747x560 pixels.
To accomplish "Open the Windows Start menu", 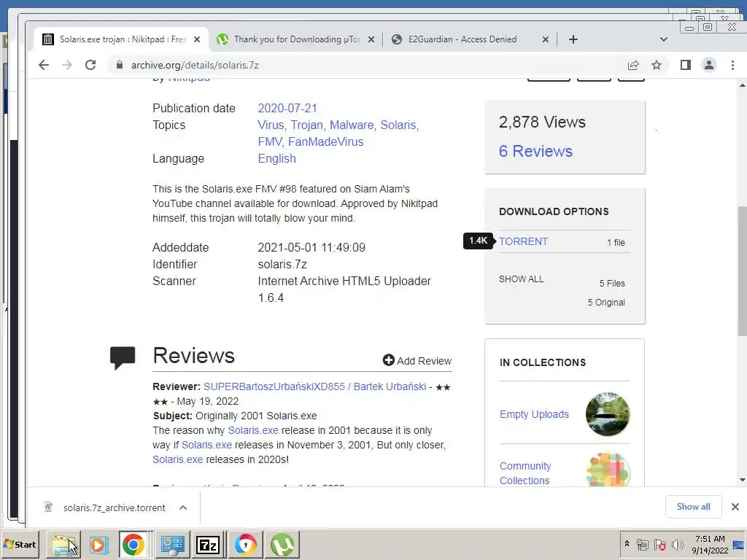I will click(20, 544).
